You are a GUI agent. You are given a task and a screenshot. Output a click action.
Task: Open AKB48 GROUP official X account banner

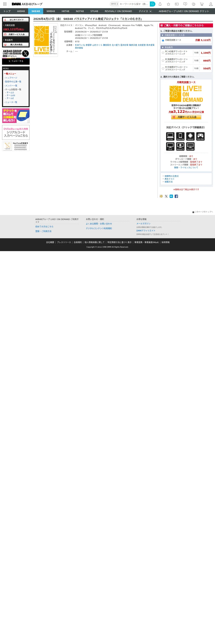[x=16, y=53]
